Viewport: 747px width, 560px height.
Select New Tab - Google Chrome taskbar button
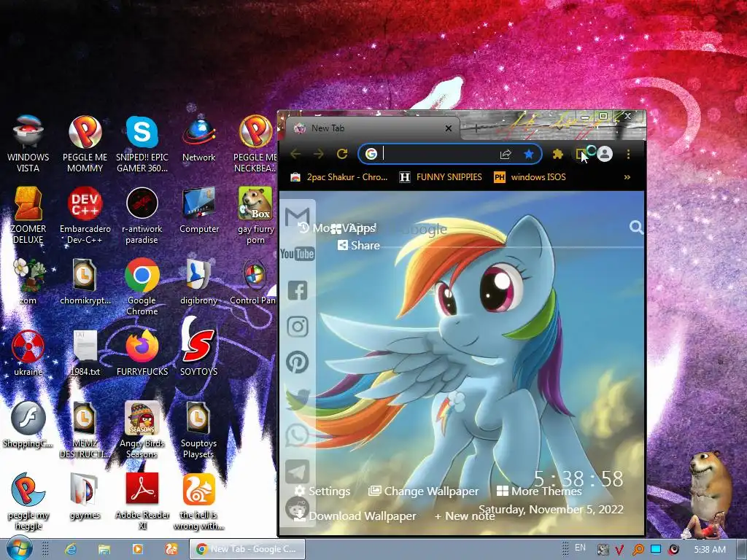pyautogui.click(x=247, y=550)
